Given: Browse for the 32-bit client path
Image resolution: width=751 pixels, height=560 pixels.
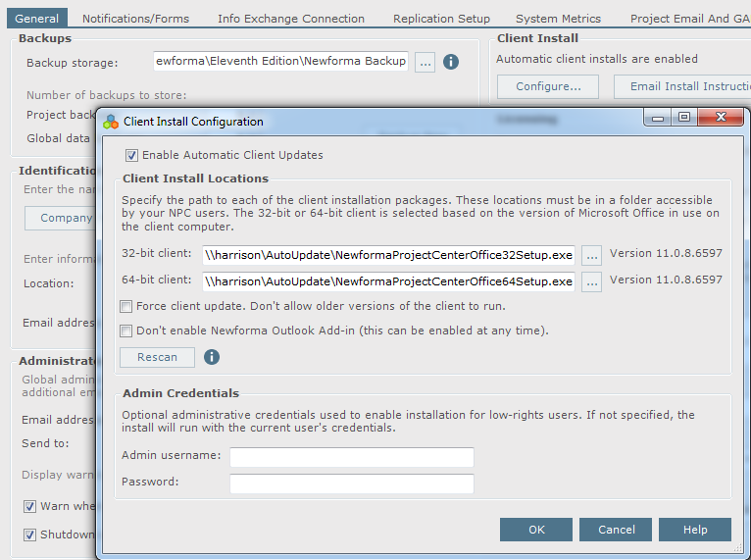Looking at the screenshot, I should [591, 255].
